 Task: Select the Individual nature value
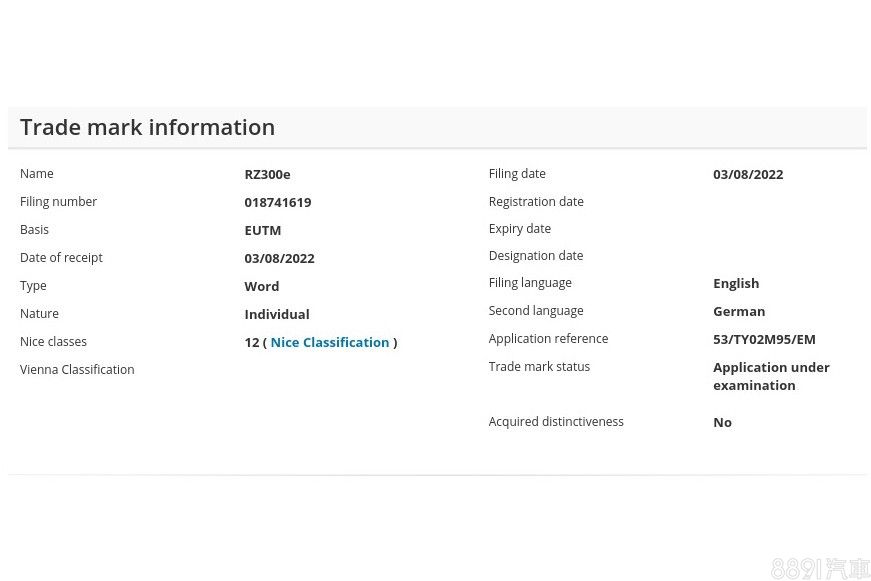tap(276, 314)
